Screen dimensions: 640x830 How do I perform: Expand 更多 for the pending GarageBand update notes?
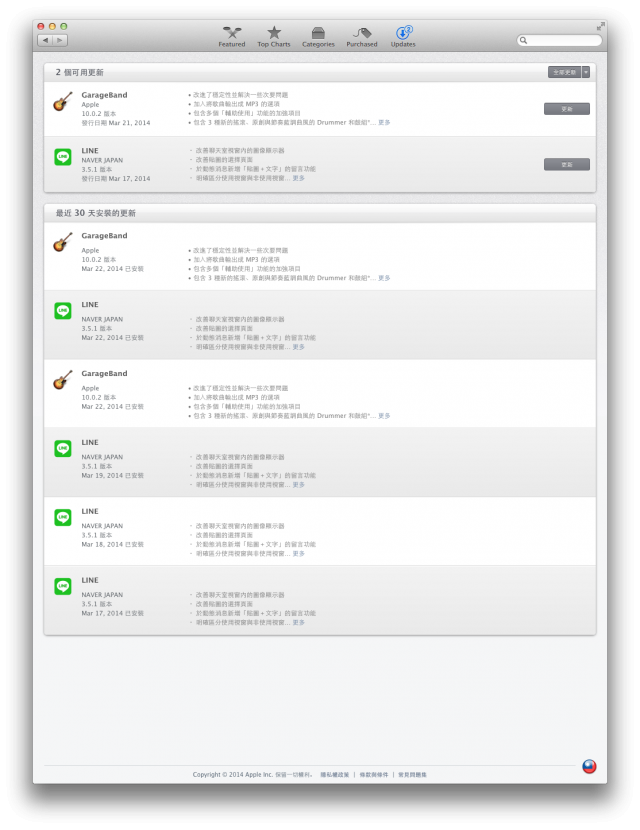coord(384,122)
